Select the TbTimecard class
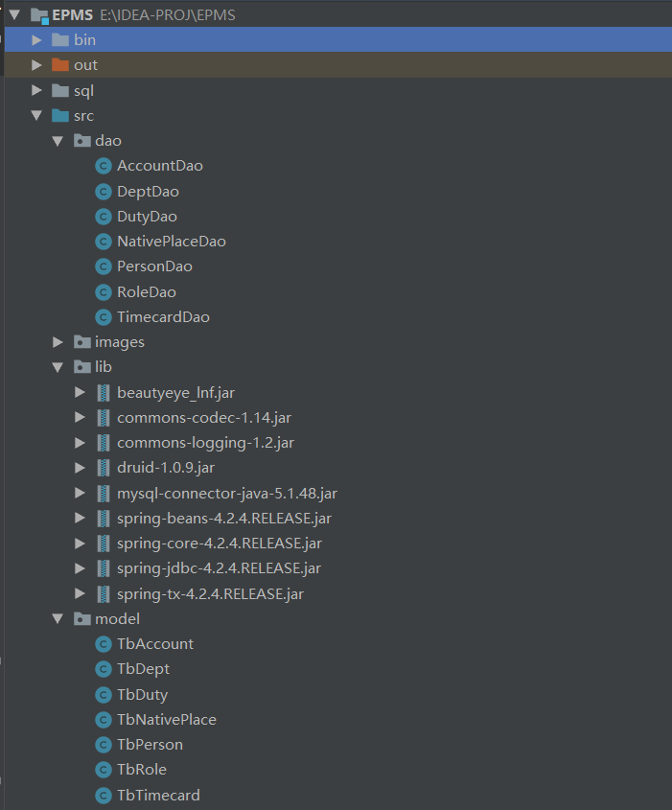This screenshot has height=810, width=672. [158, 795]
